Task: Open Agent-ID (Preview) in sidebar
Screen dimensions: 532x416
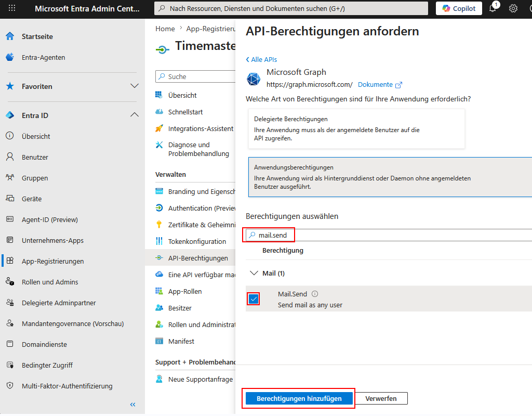Action: [x=50, y=220]
